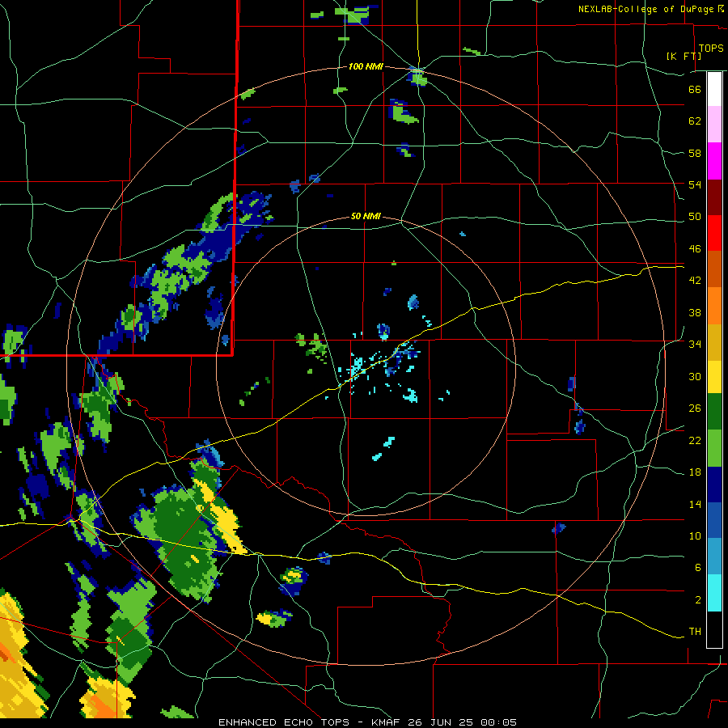Click the legend value "18"
The height and width of the screenshot is (728, 728).
point(695,472)
